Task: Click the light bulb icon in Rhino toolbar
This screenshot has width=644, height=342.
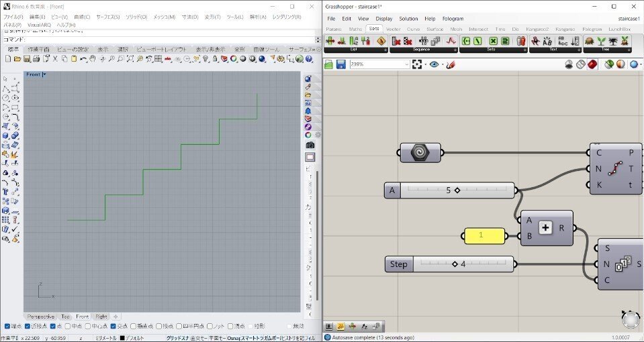Action: point(205,58)
